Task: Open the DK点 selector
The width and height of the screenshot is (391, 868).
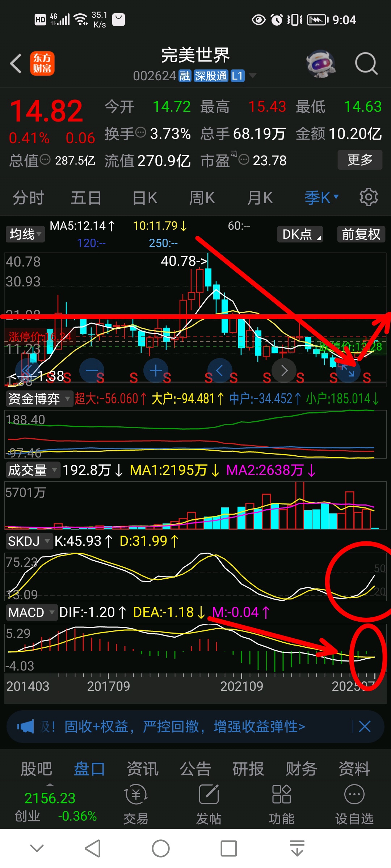Action: [300, 234]
